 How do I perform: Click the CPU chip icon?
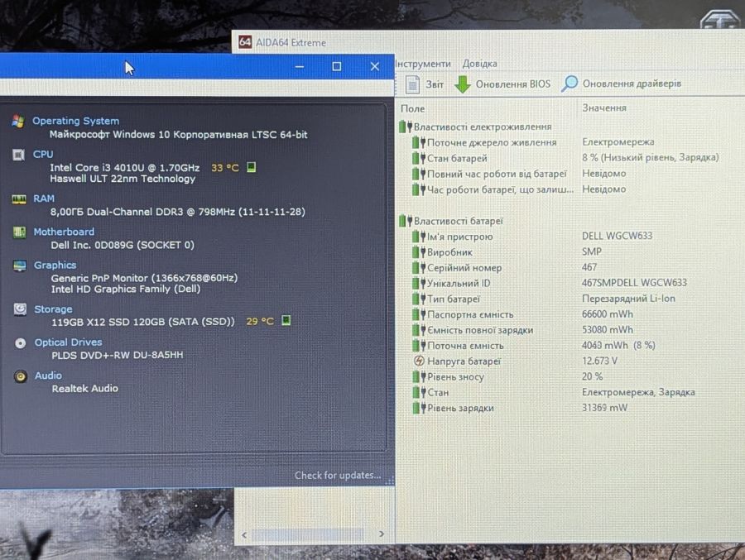click(18, 155)
